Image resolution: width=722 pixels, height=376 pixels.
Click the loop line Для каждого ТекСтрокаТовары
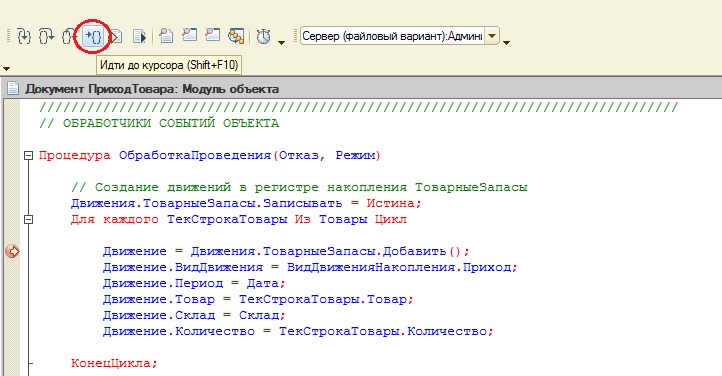pyautogui.click(x=239, y=220)
